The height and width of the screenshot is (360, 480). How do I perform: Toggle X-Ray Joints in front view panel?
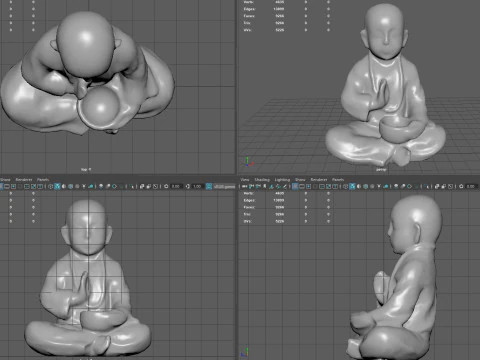point(155,186)
